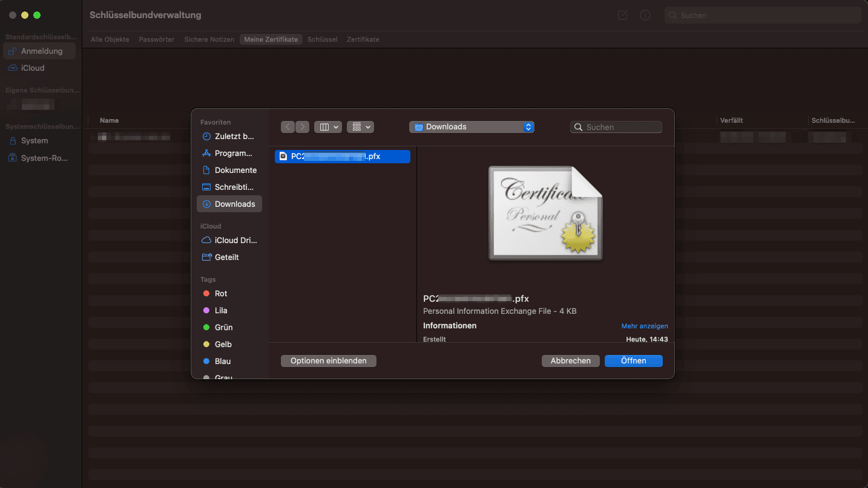Click the Suchen field in file dialog

(x=620, y=127)
